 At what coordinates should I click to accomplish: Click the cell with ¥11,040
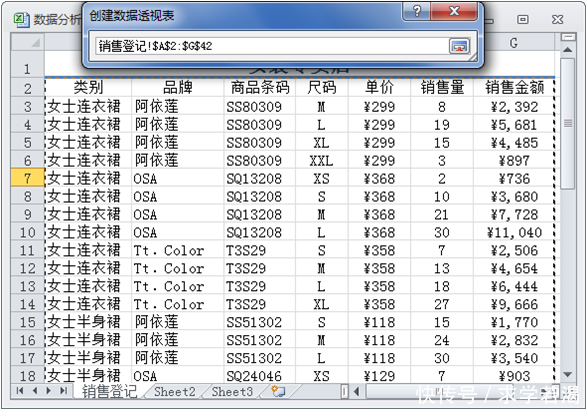point(514,232)
